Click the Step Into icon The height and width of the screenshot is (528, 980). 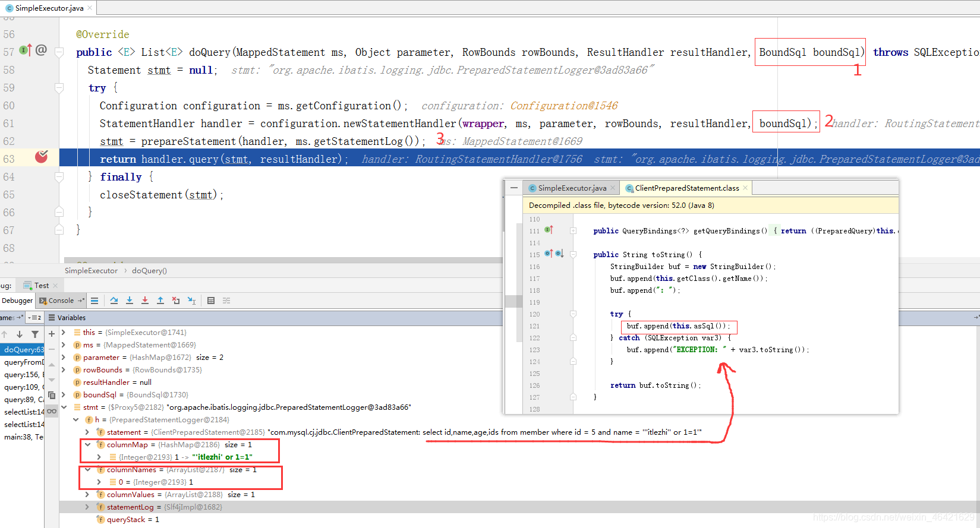[130, 301]
